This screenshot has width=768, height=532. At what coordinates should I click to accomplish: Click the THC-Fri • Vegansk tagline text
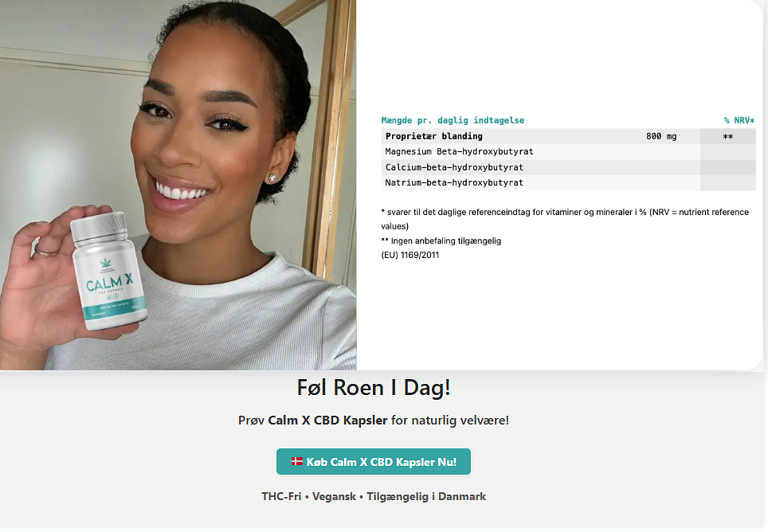pos(309,496)
